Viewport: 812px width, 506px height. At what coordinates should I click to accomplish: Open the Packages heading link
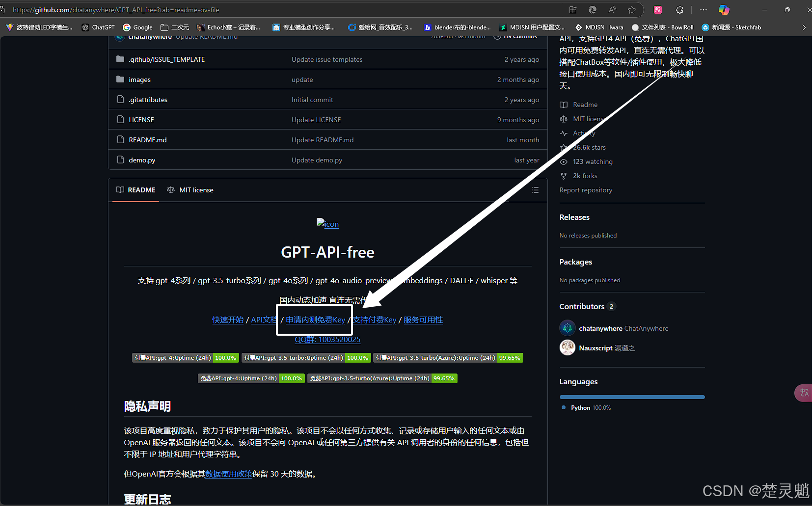[x=576, y=262]
